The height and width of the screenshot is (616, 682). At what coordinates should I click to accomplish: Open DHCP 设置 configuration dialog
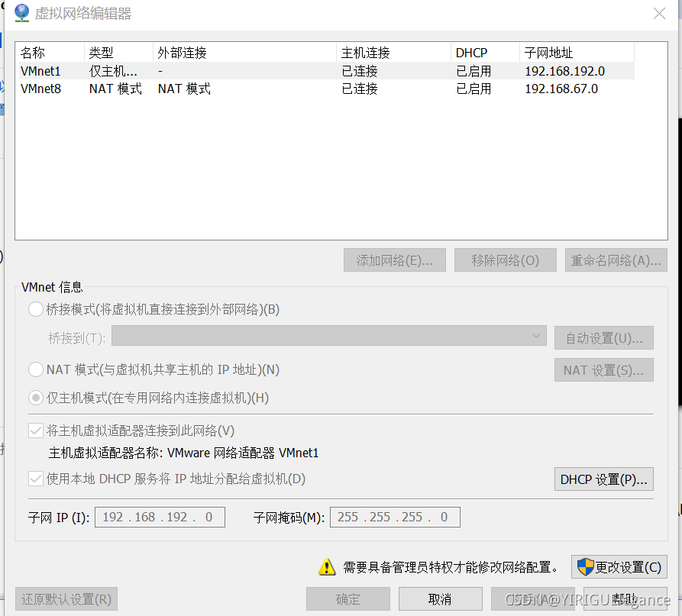coord(603,479)
